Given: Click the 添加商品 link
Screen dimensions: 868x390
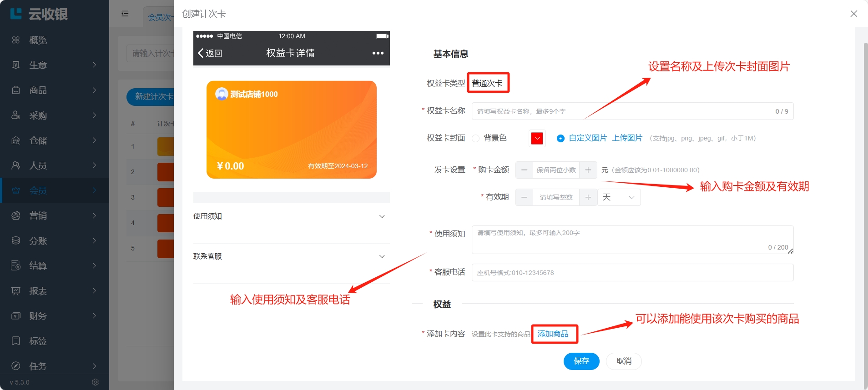Looking at the screenshot, I should [553, 334].
